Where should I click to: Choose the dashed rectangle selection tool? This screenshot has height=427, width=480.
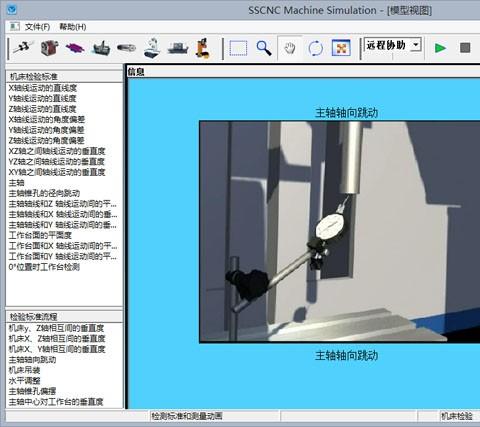click(238, 48)
